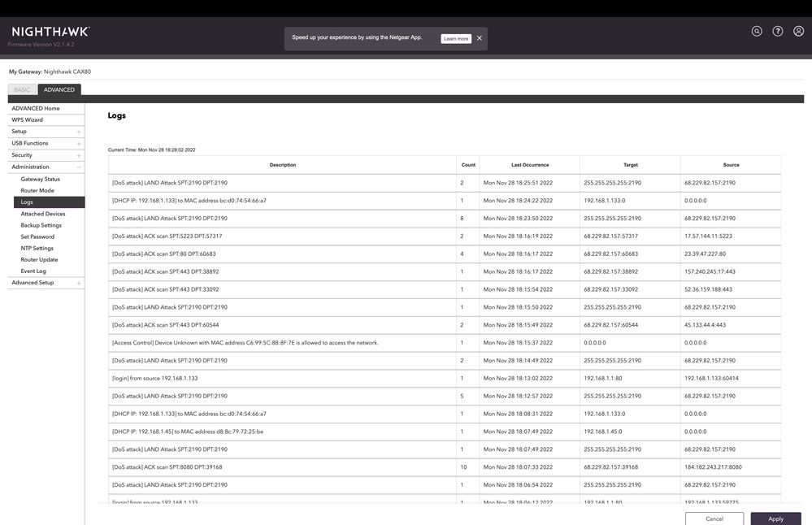Image resolution: width=812 pixels, height=525 pixels.
Task: Click the Apply button
Action: tap(775, 518)
